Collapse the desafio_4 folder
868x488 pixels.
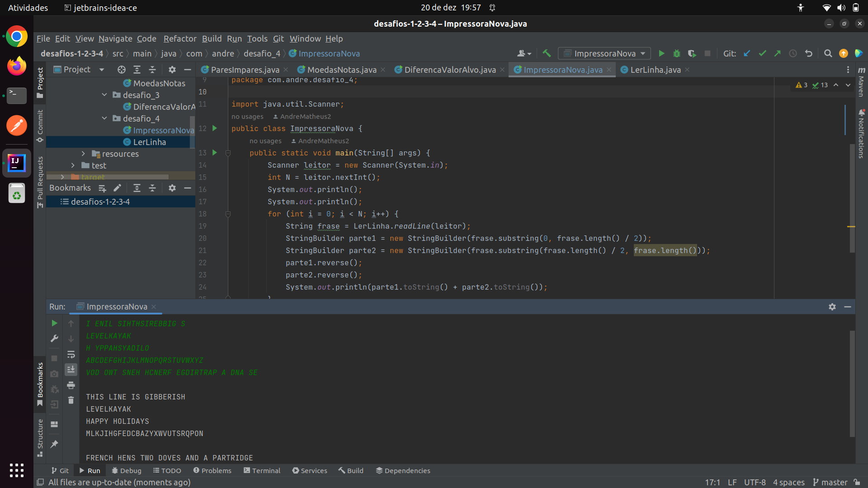(104, 118)
